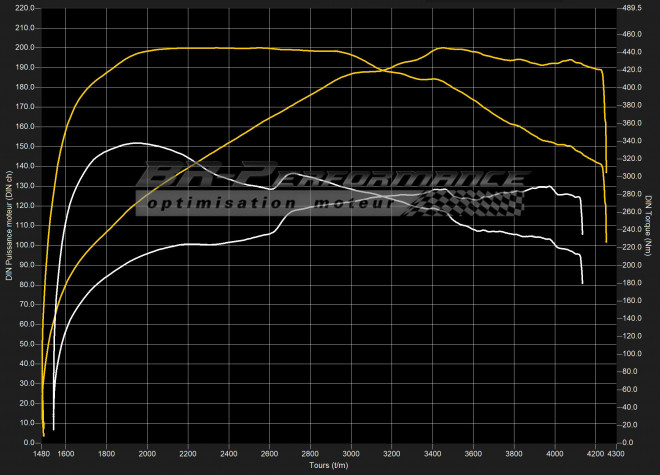Click the checkered flag graphic in the watermark
The width and height of the screenshot is (660, 475).
(x=470, y=203)
